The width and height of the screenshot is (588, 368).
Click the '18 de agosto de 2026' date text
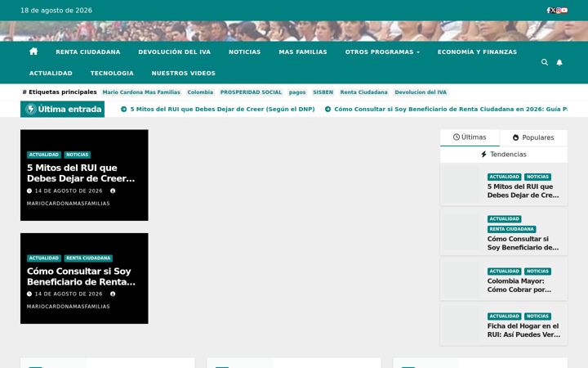(x=56, y=11)
